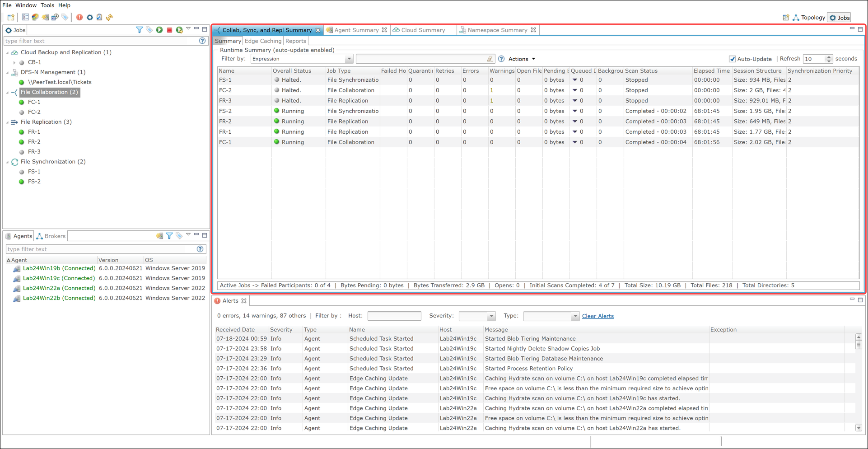Click play-with-arrow icon in Jobs panel

coord(179,30)
